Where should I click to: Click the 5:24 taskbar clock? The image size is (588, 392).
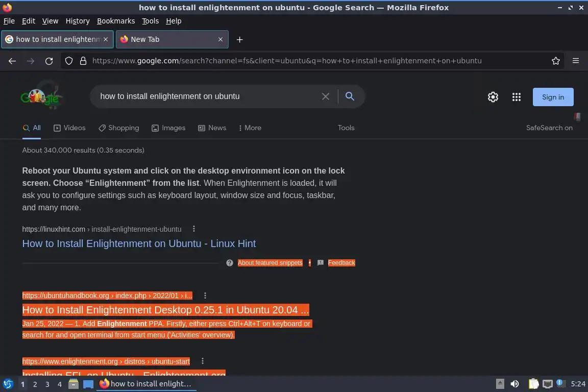coord(578,384)
